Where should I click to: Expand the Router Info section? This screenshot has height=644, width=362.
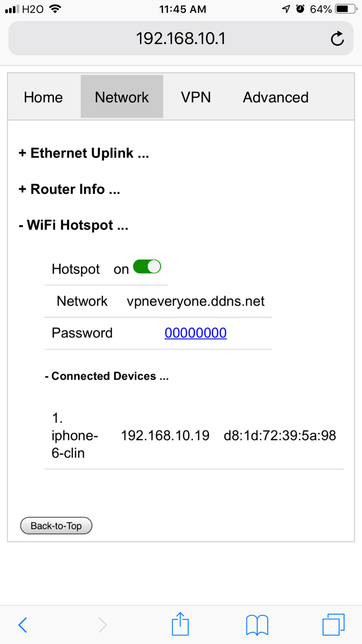(69, 189)
